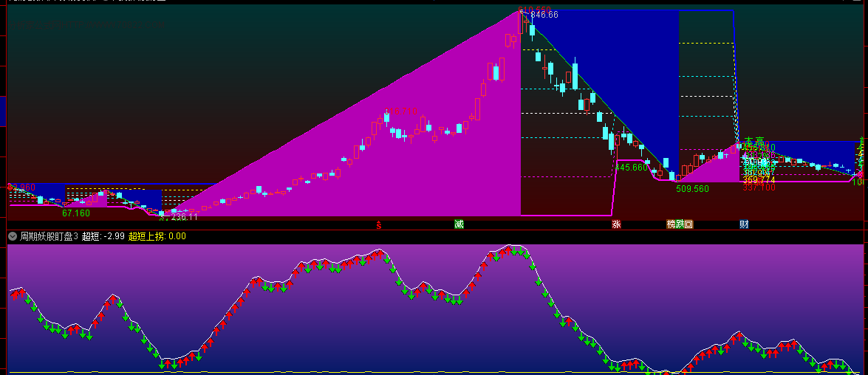This screenshot has width=868, height=375.
Task: Click the 445.660 price label
Action: pyautogui.click(x=631, y=167)
